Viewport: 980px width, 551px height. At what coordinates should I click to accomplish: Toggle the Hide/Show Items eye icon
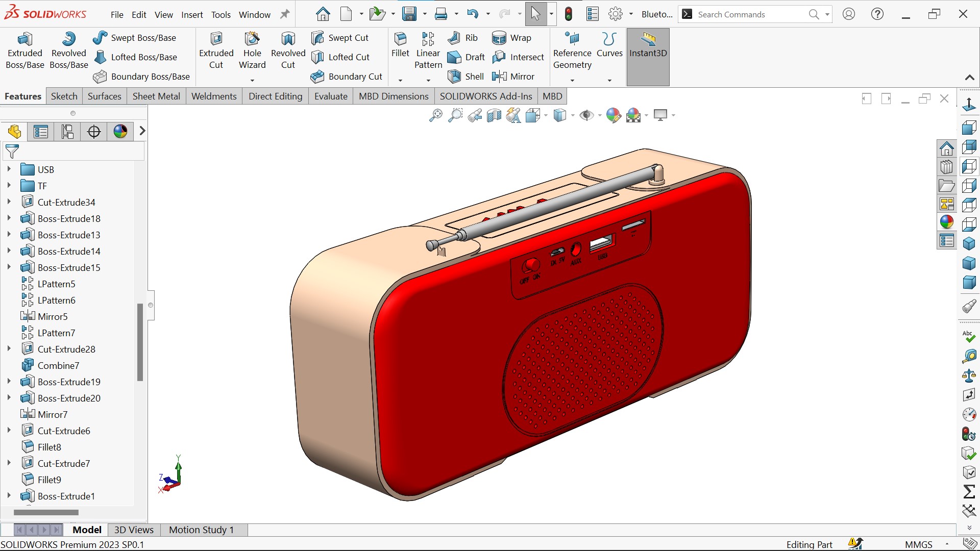pos(586,116)
